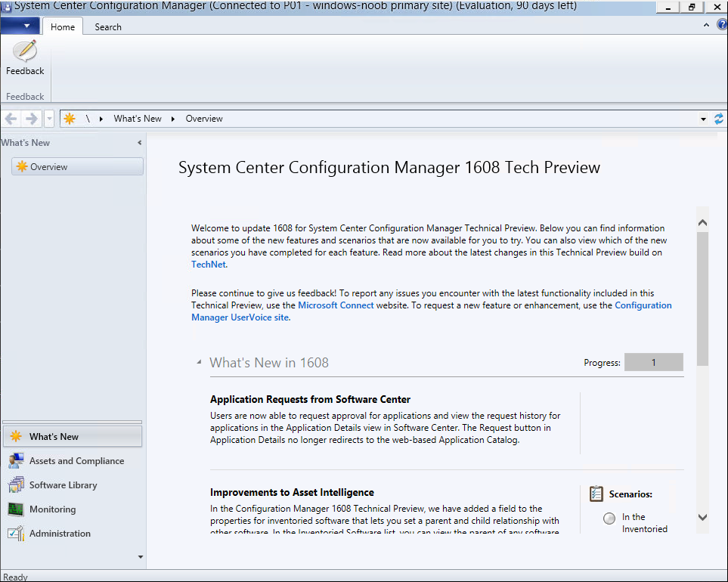Click the Feedback pencil icon in ribbon
The image size is (728, 582).
(25, 51)
